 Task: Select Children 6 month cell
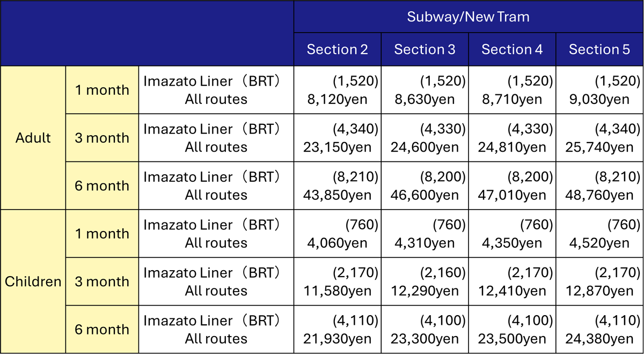(102, 329)
